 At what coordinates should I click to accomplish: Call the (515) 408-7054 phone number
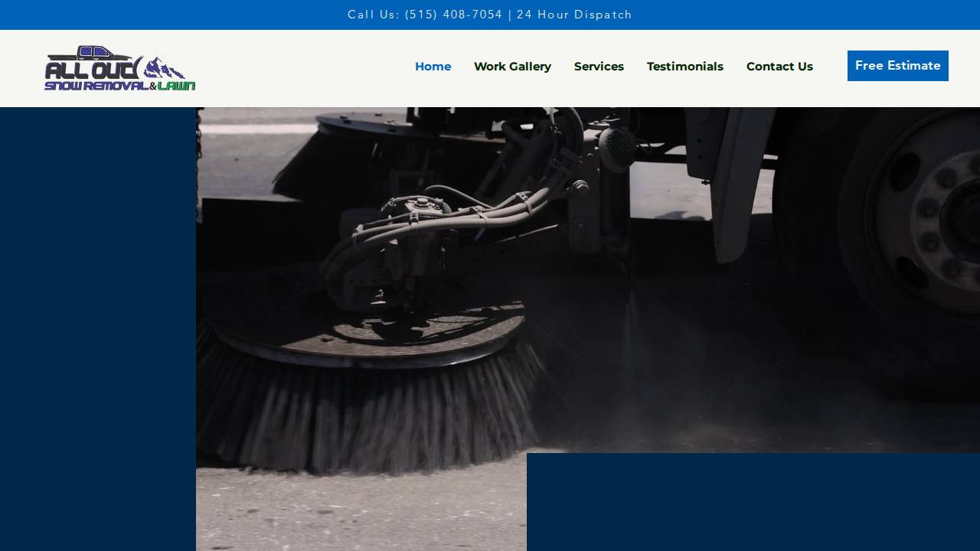pos(453,15)
